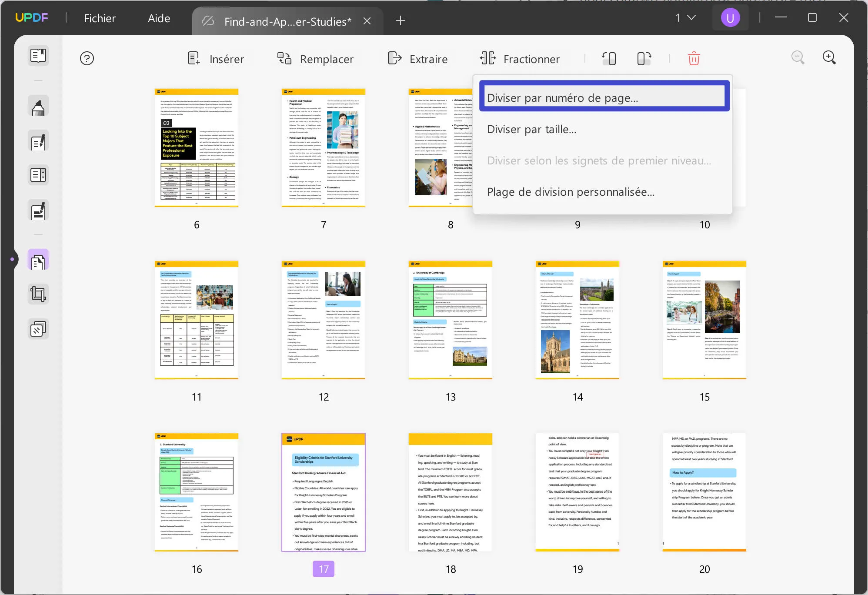Viewport: 868px width, 595px height.
Task: Rotate the selected page right
Action: [x=643, y=58]
